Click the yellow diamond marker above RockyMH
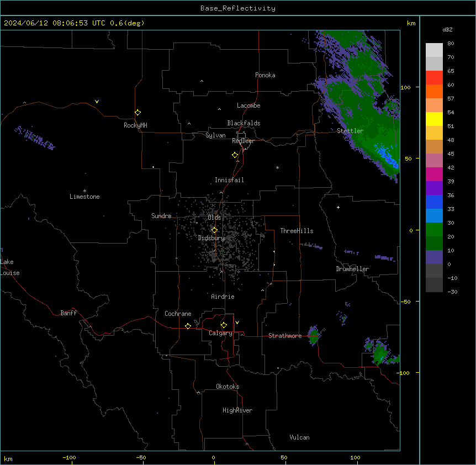 (x=138, y=113)
